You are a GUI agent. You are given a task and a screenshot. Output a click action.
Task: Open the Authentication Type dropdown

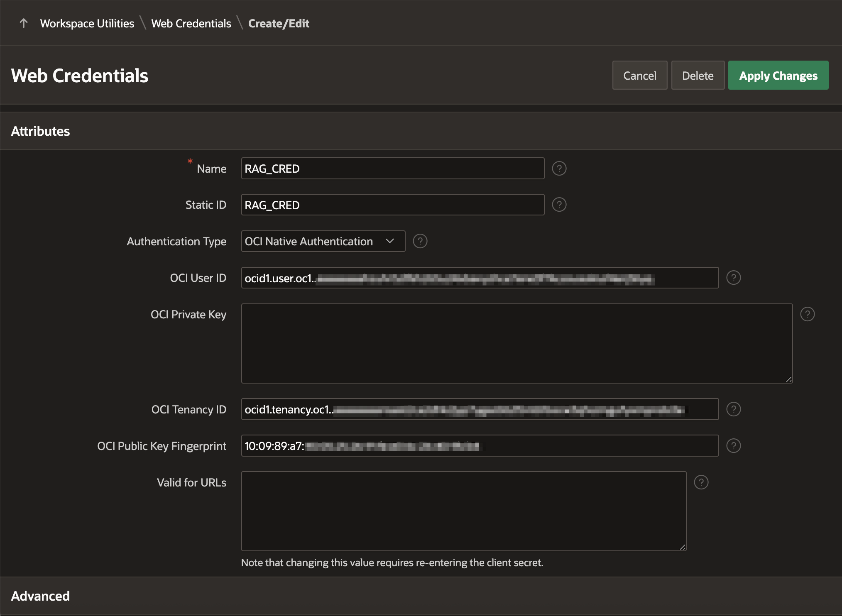(x=323, y=241)
